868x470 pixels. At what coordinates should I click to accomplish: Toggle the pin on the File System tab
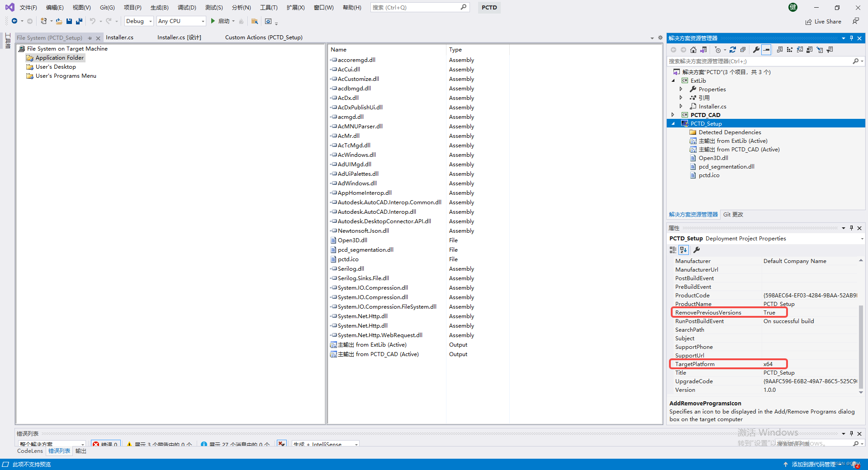pyautogui.click(x=90, y=38)
